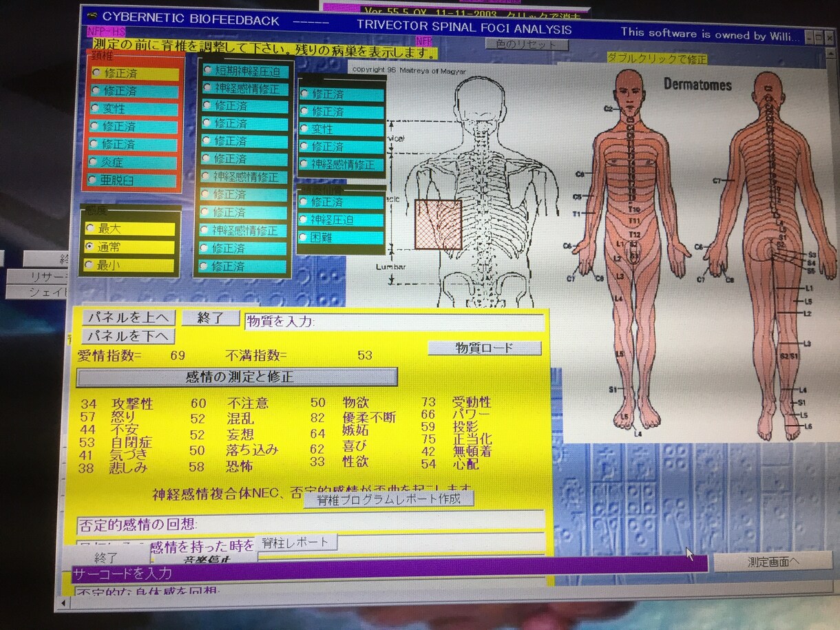Click the 自閉症 emotion entry
Viewport: 840px width, 630px height.
coord(132,443)
